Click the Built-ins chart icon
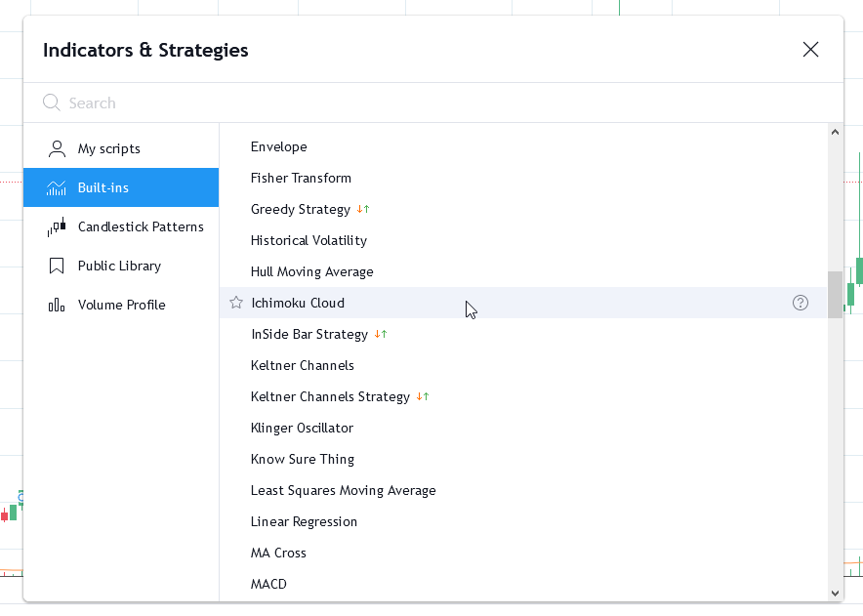 pyautogui.click(x=57, y=187)
